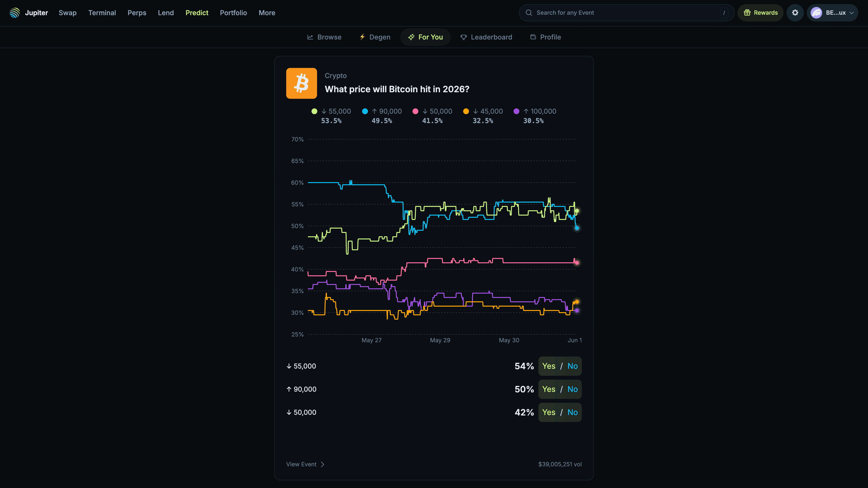Open the Terminal page
The image size is (868, 488).
pyautogui.click(x=102, y=13)
